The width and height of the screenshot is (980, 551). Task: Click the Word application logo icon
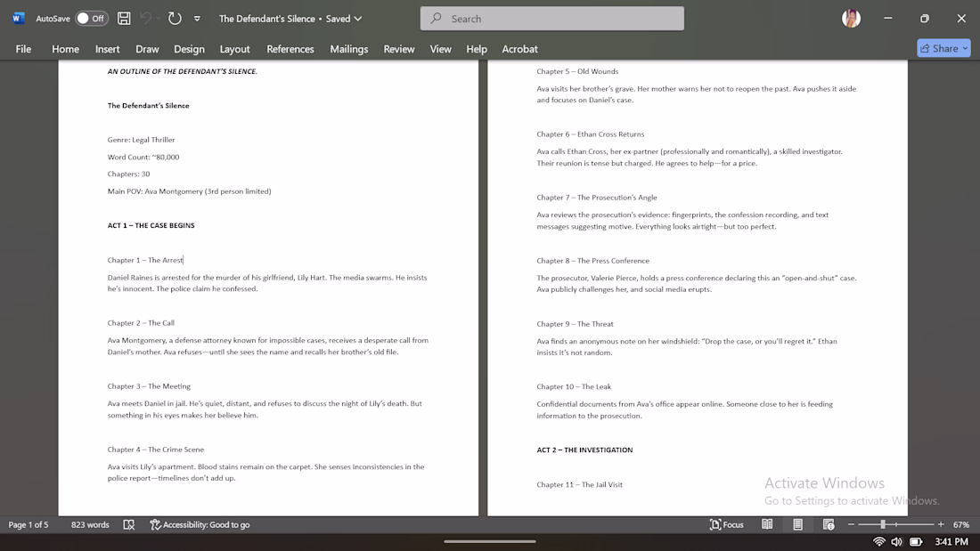pyautogui.click(x=18, y=18)
